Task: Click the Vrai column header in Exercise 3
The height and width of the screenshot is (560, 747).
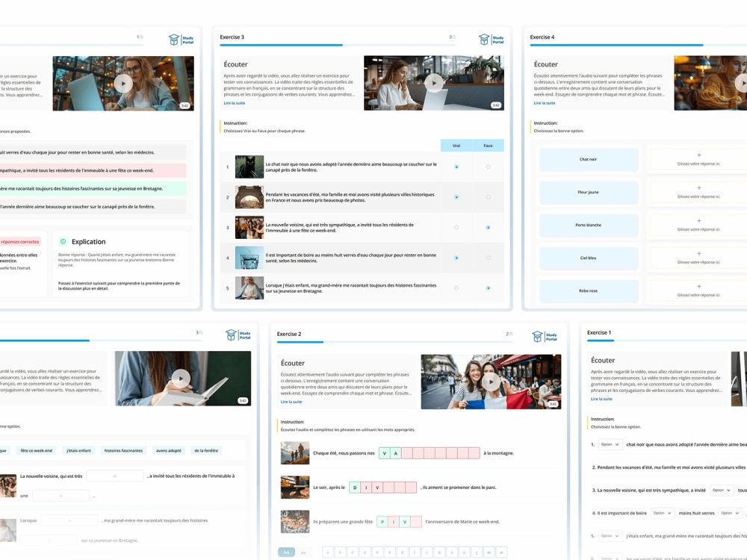Action: click(456, 146)
